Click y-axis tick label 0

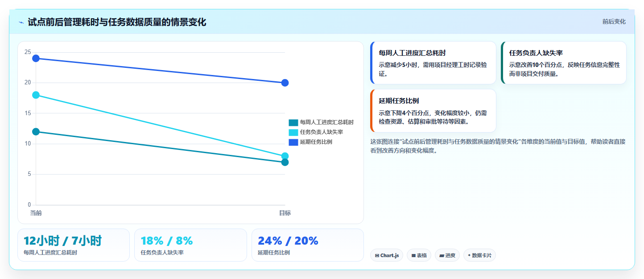(29, 205)
